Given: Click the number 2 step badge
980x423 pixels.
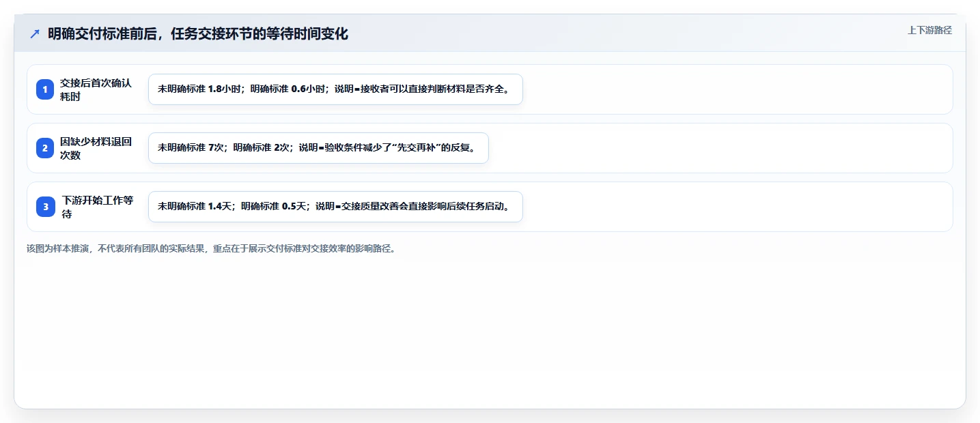Looking at the screenshot, I should pyautogui.click(x=45, y=148).
